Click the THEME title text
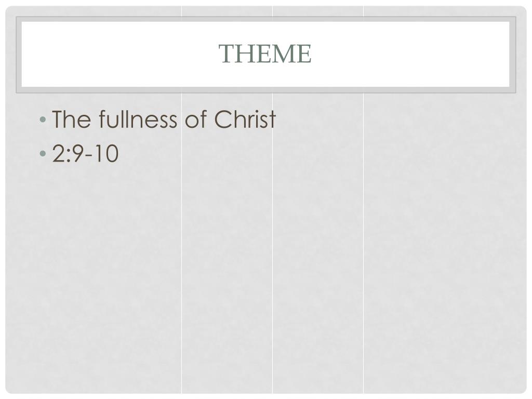This screenshot has height=399, width=532. [x=265, y=54]
